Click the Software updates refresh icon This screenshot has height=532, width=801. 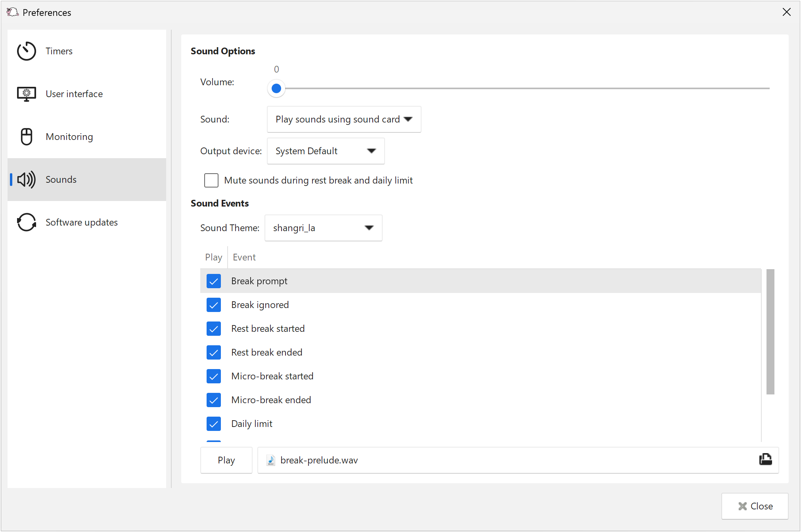pos(27,222)
